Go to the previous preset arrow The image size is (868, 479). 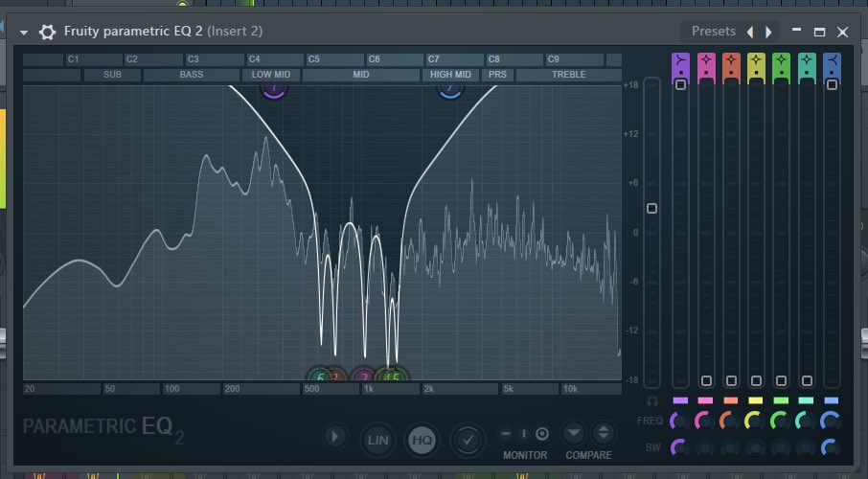click(750, 33)
